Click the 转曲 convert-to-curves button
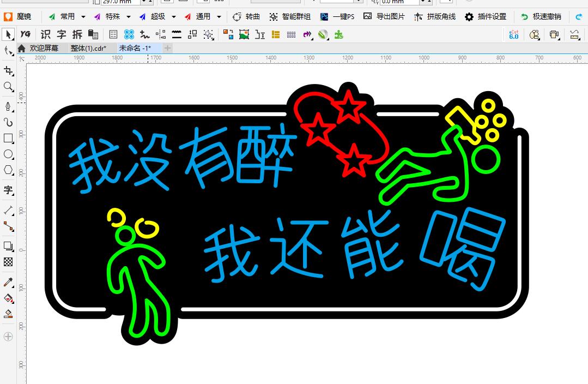The image size is (588, 384). click(x=246, y=16)
